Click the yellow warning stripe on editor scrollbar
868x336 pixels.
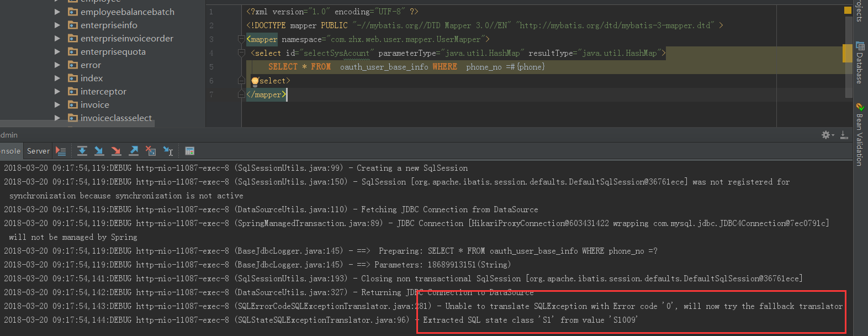847,53
